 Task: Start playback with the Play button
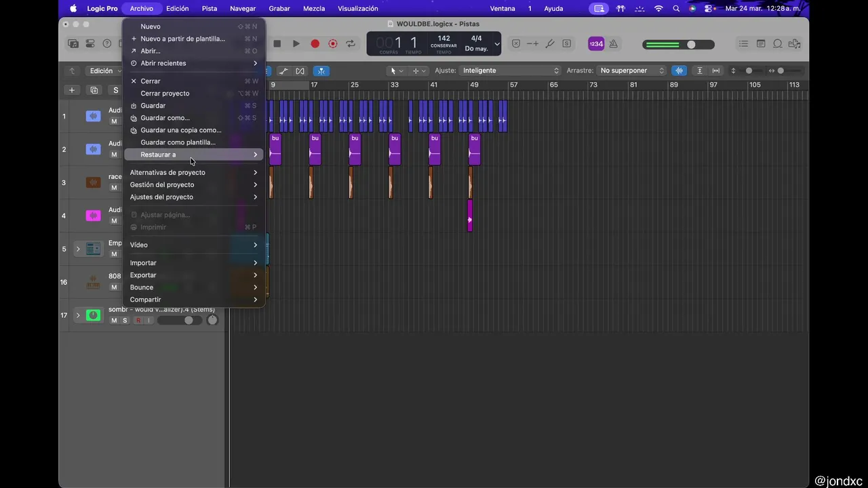296,43
